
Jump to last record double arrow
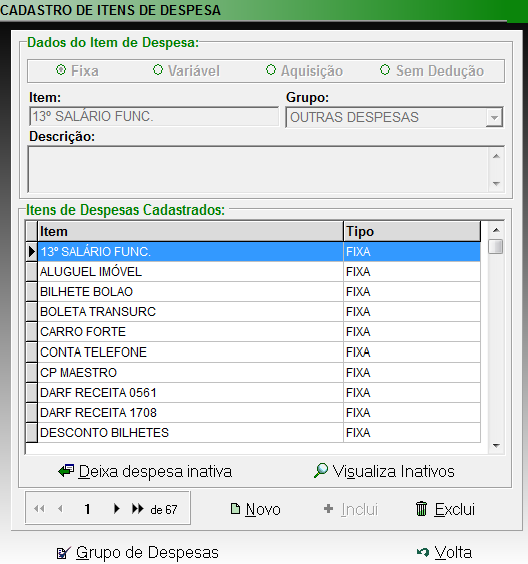[137, 509]
